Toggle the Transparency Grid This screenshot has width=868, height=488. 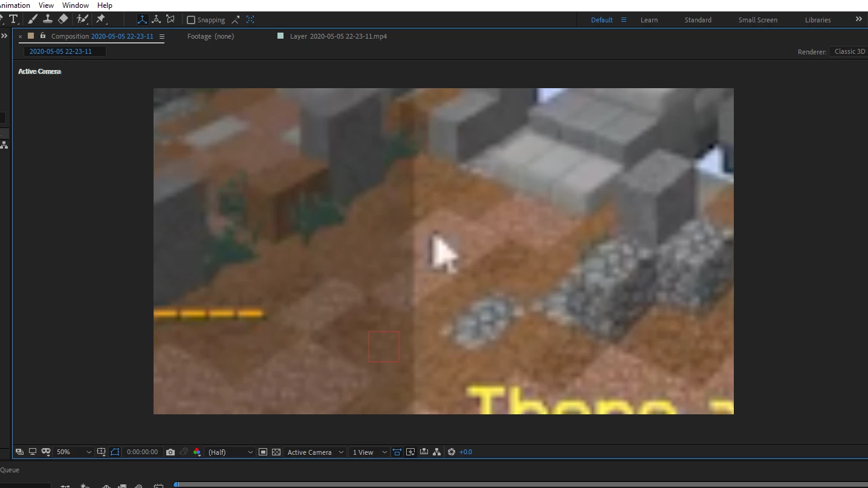276,452
